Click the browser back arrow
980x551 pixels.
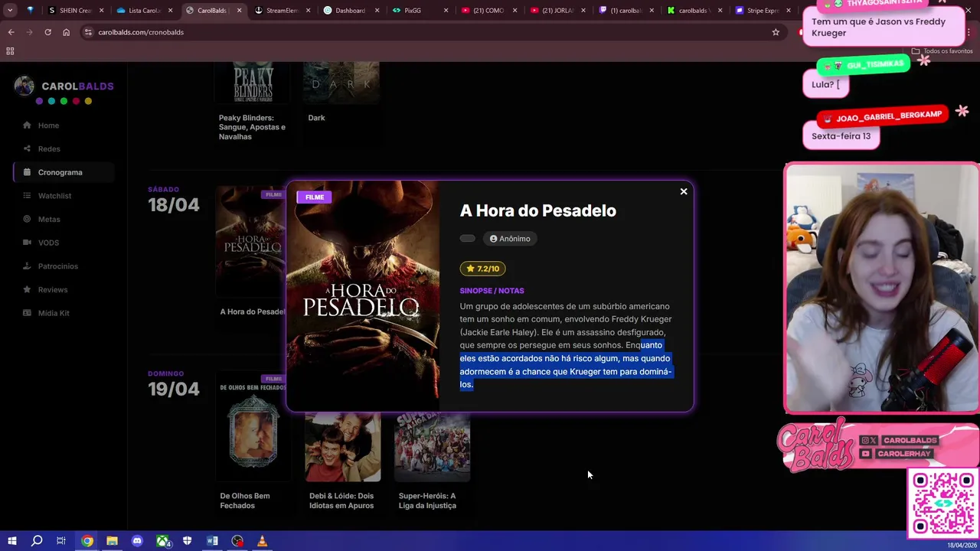pos(11,32)
